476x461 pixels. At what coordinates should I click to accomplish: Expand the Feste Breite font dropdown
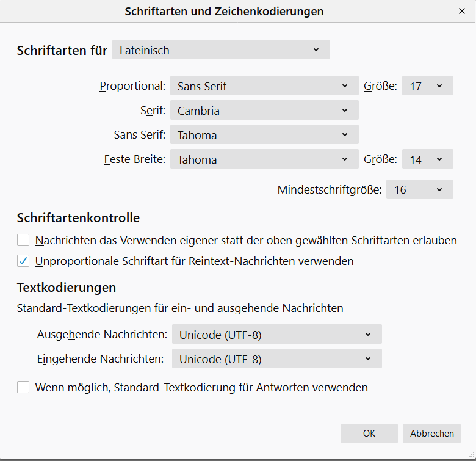pyautogui.click(x=264, y=159)
